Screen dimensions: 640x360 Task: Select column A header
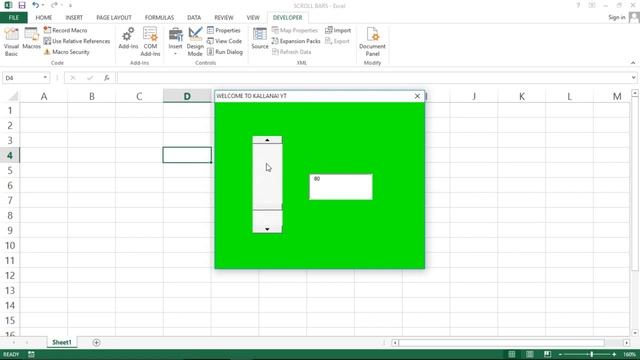(x=44, y=96)
